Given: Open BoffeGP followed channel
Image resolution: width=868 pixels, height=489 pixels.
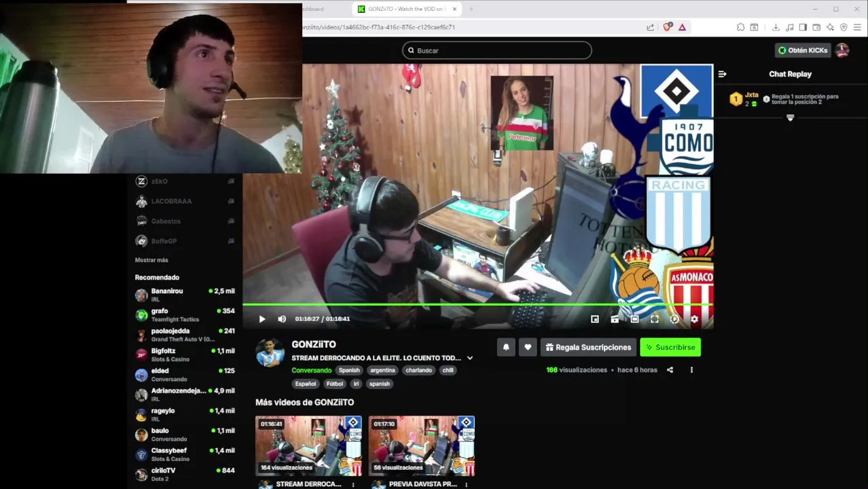Looking at the screenshot, I should pyautogui.click(x=185, y=240).
